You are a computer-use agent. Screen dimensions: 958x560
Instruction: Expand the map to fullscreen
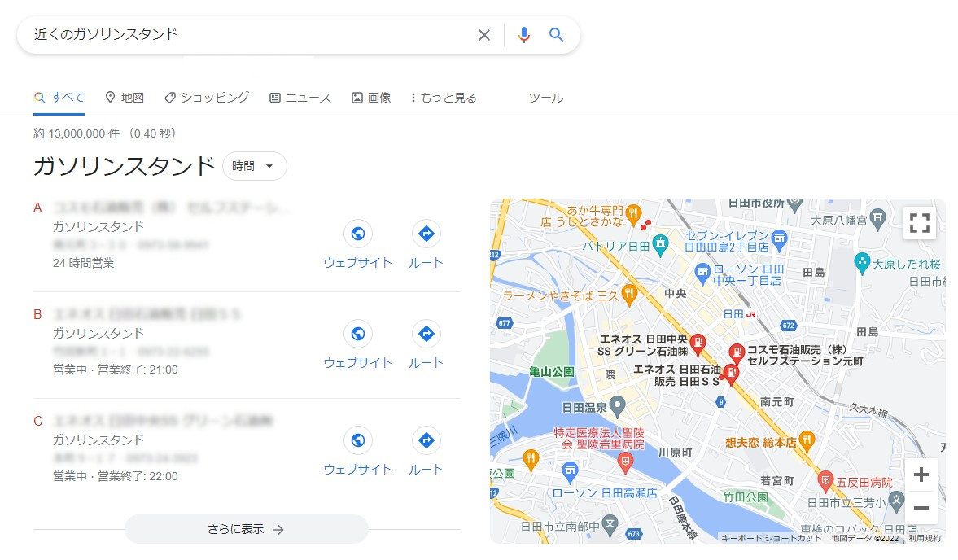(920, 223)
